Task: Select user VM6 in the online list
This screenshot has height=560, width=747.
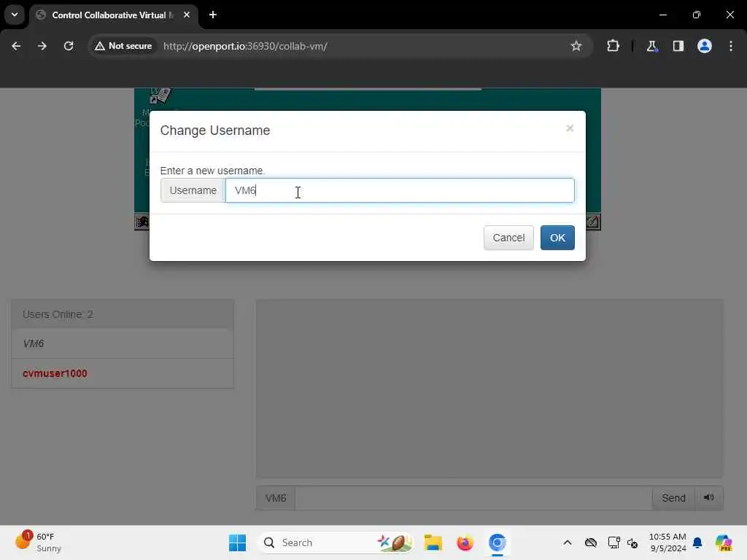Action: (123, 343)
